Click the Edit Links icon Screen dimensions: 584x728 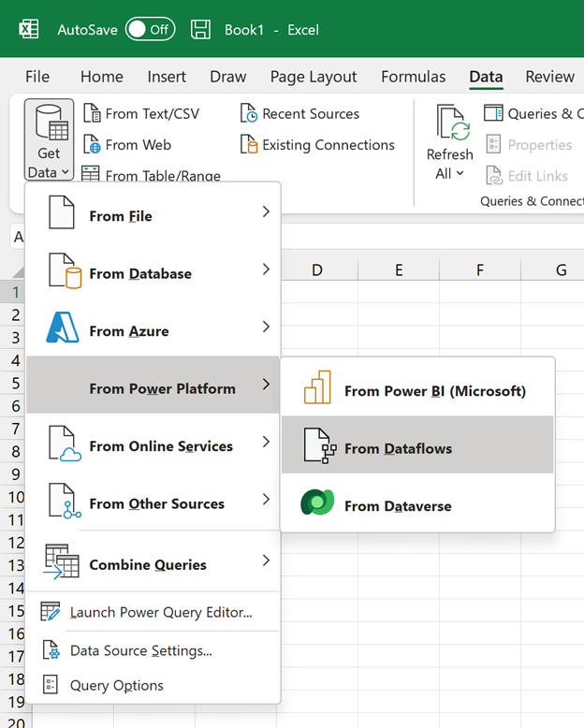pos(494,176)
